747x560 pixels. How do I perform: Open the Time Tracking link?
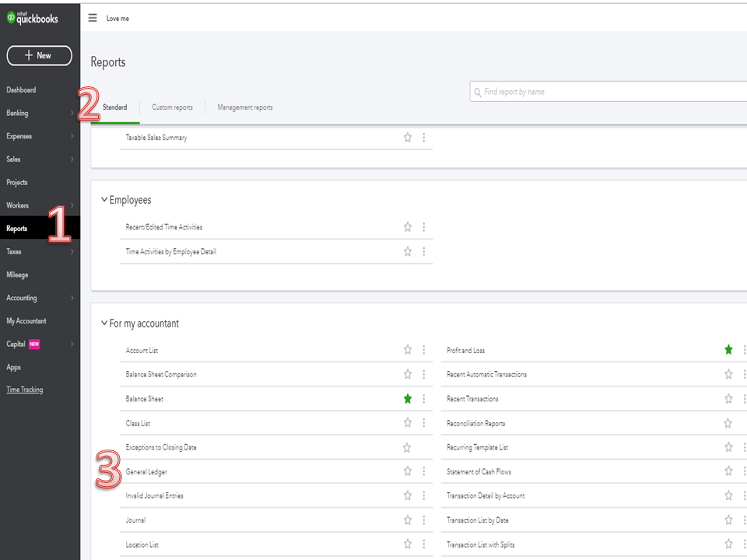(x=25, y=390)
